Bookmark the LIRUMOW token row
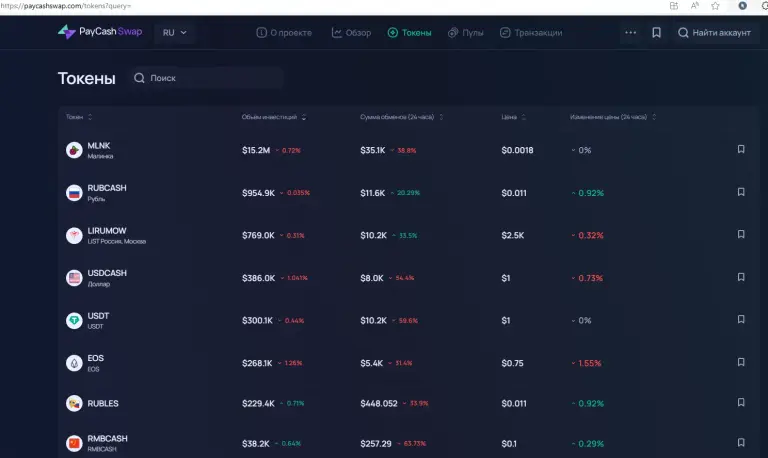The image size is (768, 458). click(x=741, y=234)
